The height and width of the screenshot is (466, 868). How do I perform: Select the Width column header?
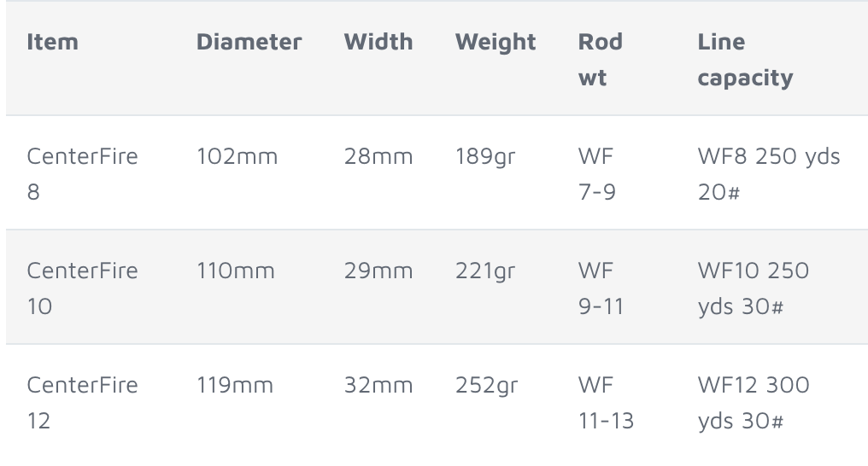(x=378, y=42)
